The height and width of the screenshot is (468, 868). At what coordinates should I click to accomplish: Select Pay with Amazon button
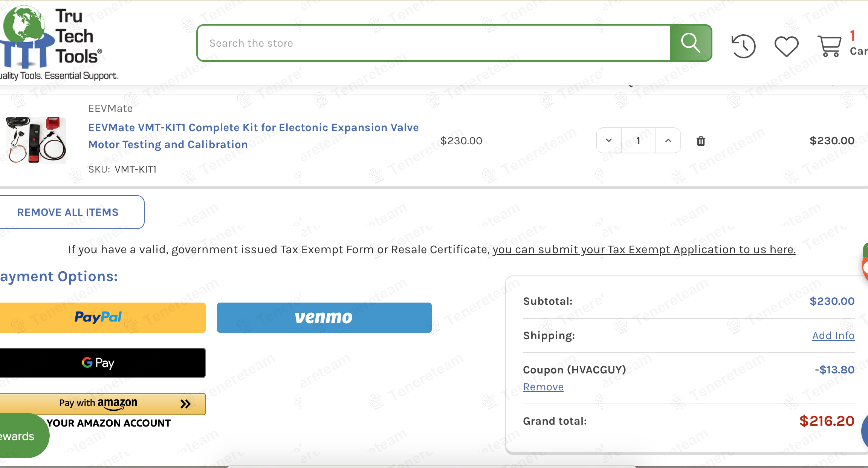(x=102, y=404)
